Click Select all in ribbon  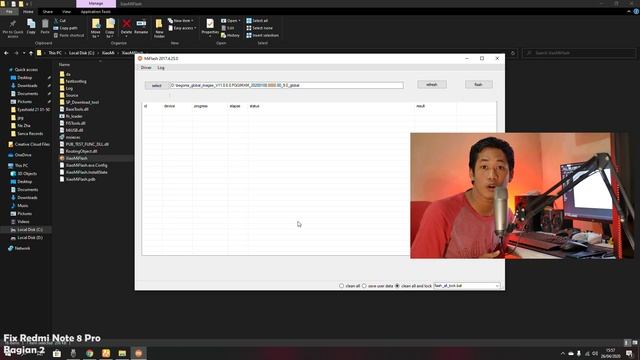[257, 20]
